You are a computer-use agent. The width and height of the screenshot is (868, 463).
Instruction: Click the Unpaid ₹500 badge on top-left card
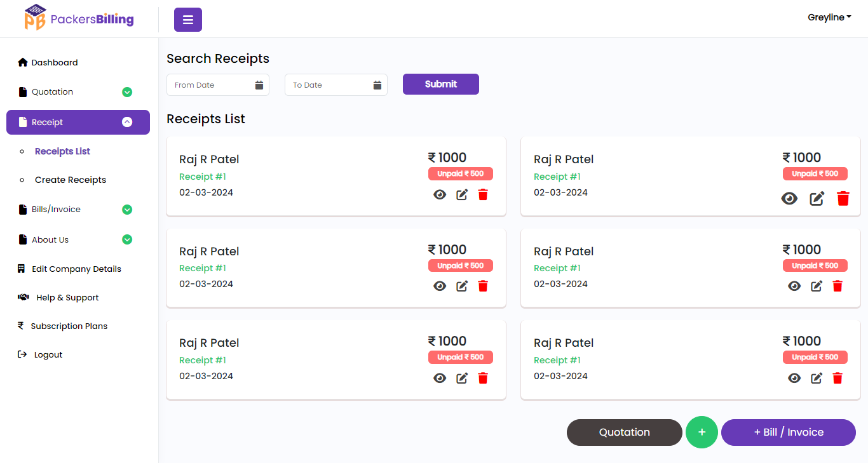point(461,173)
